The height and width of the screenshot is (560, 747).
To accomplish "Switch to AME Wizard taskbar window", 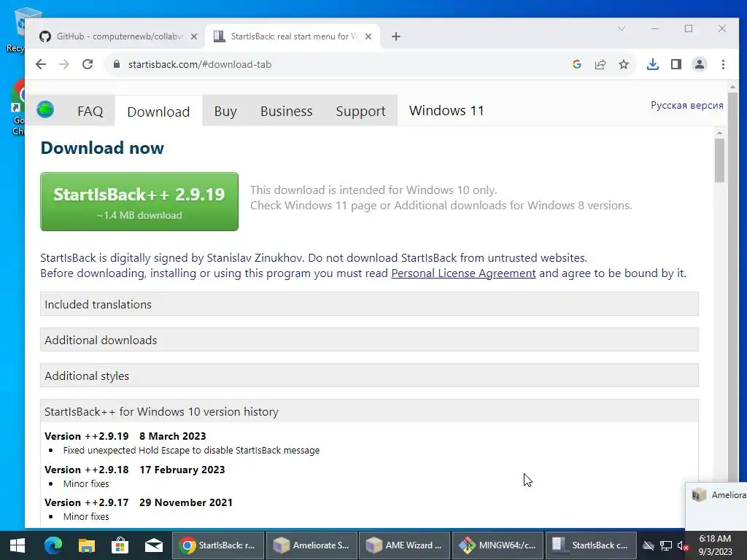I will tap(404, 545).
